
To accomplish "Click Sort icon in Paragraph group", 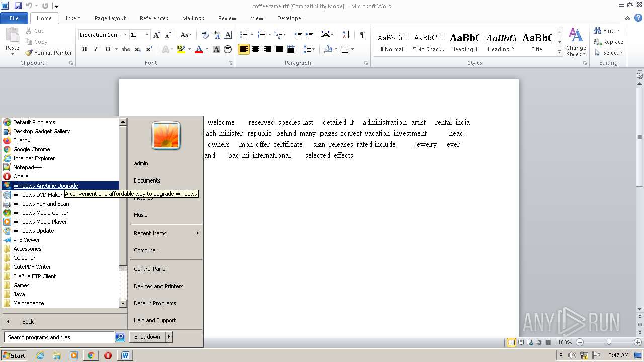I will point(346,35).
